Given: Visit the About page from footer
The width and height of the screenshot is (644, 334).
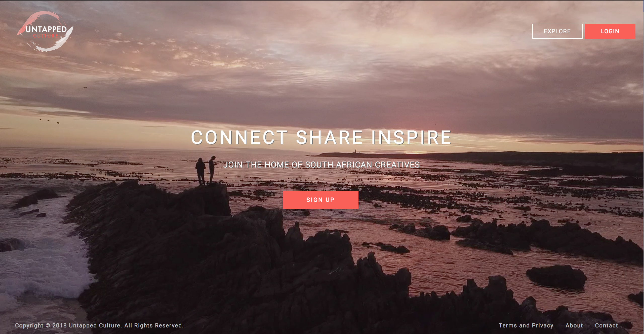Looking at the screenshot, I should point(574,325).
